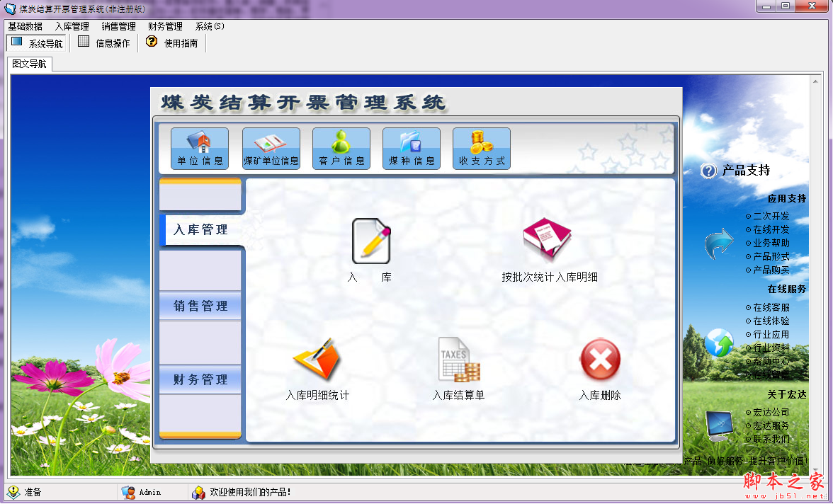Launch 入库明细统计 orange folder icon
The width and height of the screenshot is (833, 504).
[x=317, y=360]
